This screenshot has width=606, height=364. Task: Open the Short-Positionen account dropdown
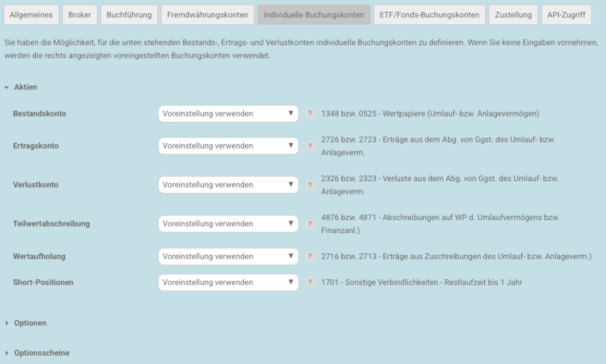click(x=228, y=282)
